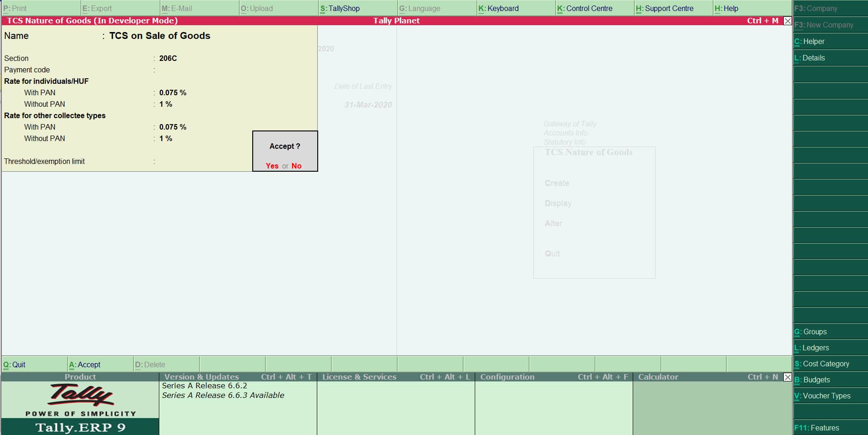Image resolution: width=868 pixels, height=435 pixels.
Task: Click the Tally.ERP 9 product label
Action: (x=80, y=427)
